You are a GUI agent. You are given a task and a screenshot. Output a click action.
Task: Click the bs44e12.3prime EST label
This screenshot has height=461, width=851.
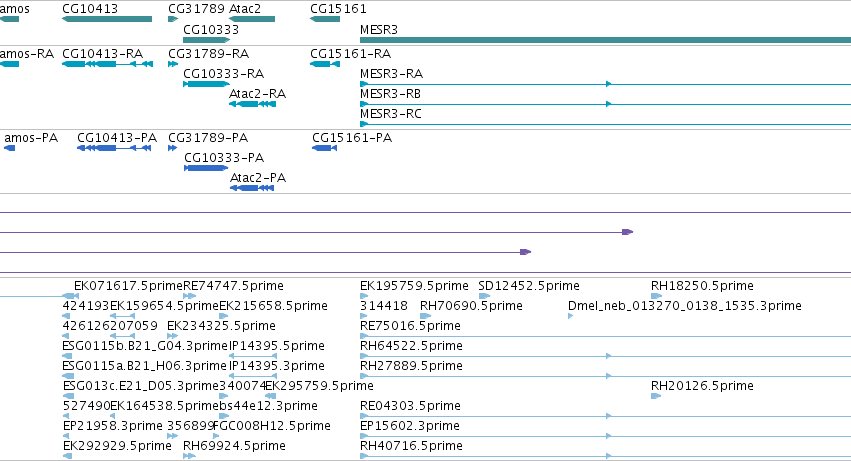[269, 407]
